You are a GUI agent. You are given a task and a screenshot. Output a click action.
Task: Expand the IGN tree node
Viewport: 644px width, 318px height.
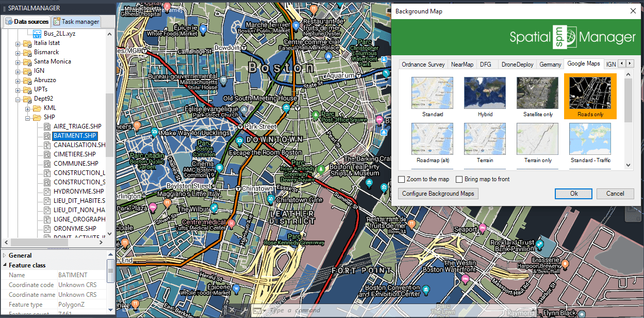[18, 71]
